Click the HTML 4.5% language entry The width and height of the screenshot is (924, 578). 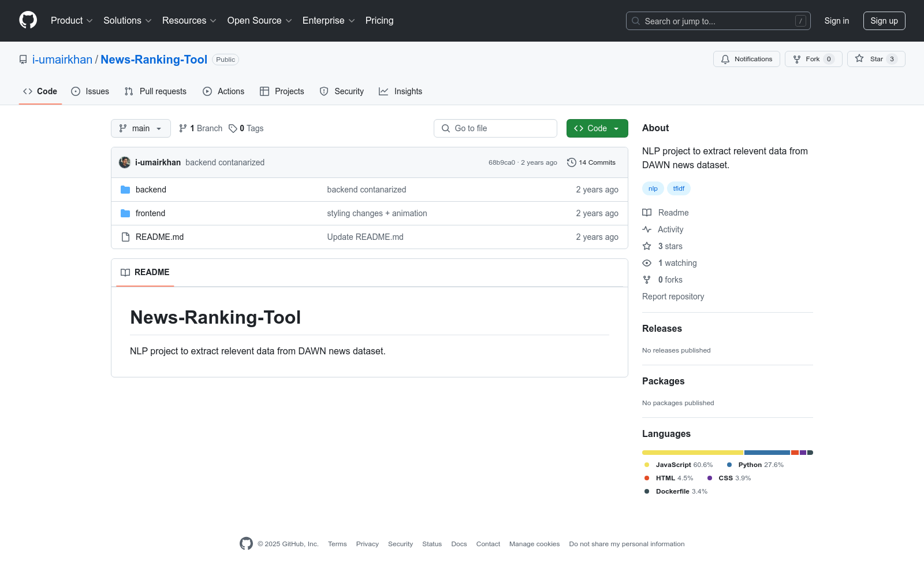pyautogui.click(x=669, y=478)
